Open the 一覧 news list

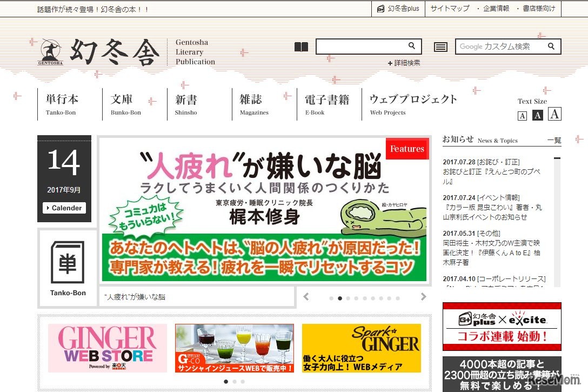(554, 140)
